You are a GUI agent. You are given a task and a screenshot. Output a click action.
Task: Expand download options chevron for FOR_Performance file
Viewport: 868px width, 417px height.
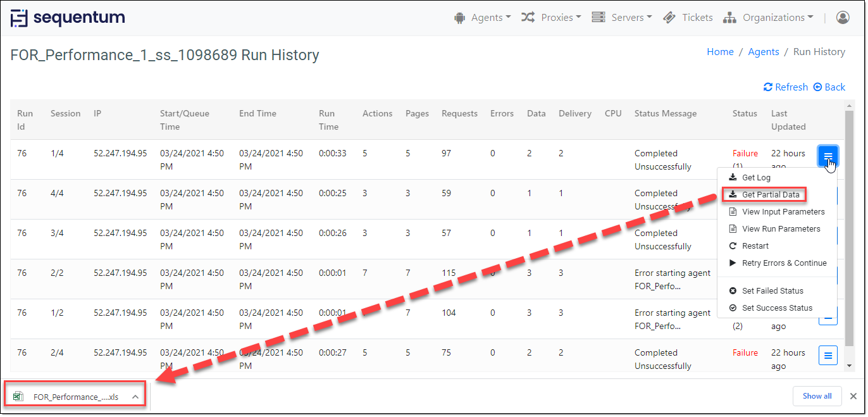pos(135,397)
